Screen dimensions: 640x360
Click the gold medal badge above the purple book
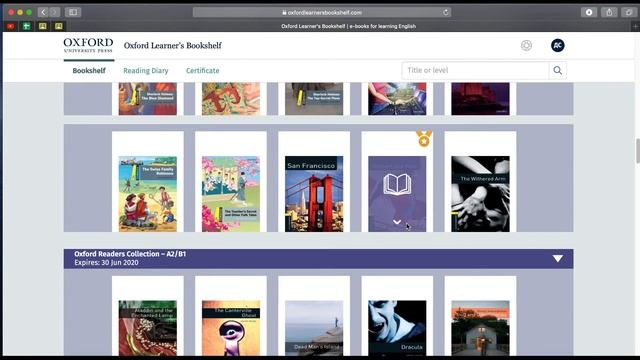point(424,139)
